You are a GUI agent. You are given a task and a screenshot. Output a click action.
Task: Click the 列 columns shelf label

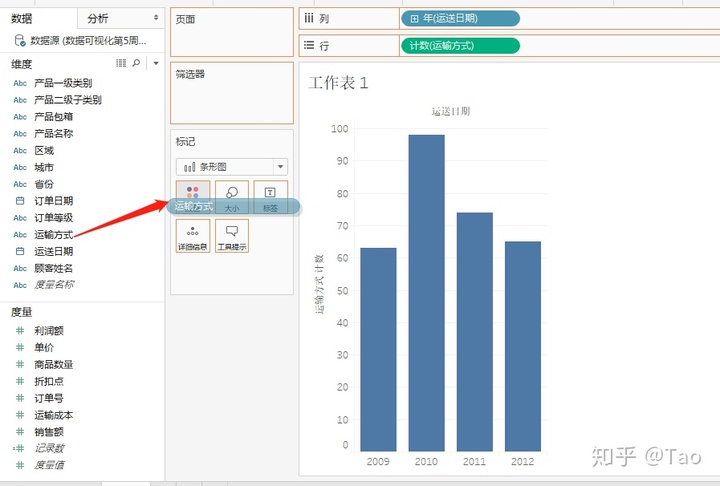coord(324,18)
